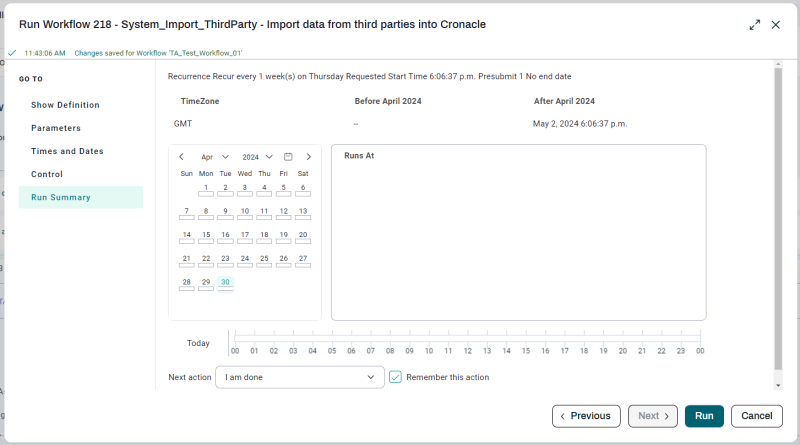Open the year dropdown showing 2024
Screen dimensions: 800x445
[258, 157]
